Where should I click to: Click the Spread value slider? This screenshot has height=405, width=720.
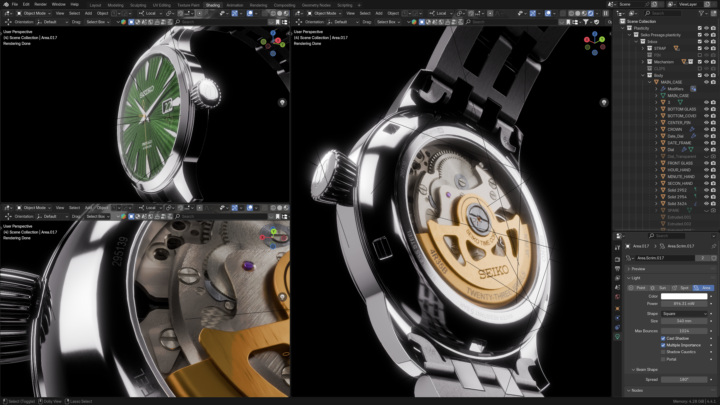pyautogui.click(x=684, y=380)
